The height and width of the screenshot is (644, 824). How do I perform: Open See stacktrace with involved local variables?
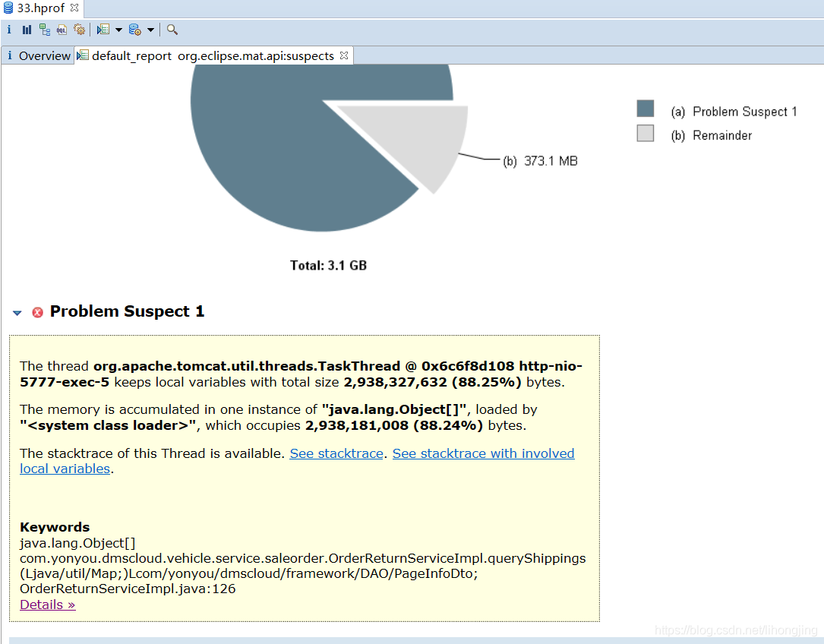point(484,453)
